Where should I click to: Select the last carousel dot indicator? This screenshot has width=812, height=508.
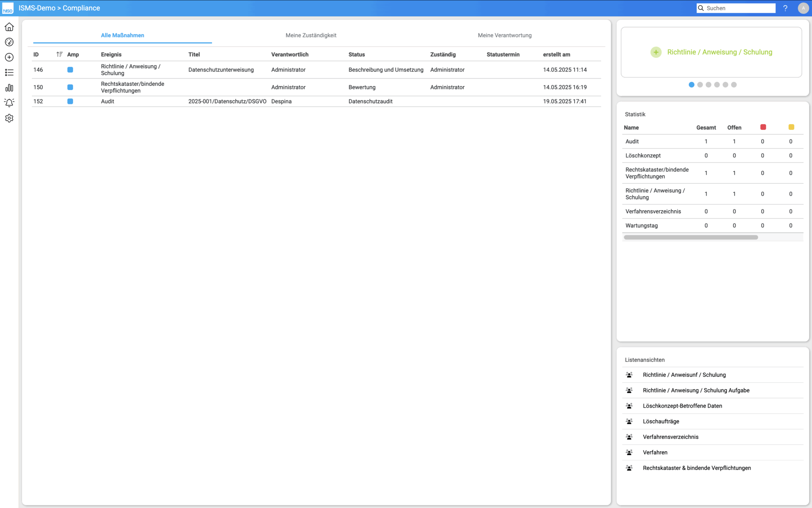734,85
